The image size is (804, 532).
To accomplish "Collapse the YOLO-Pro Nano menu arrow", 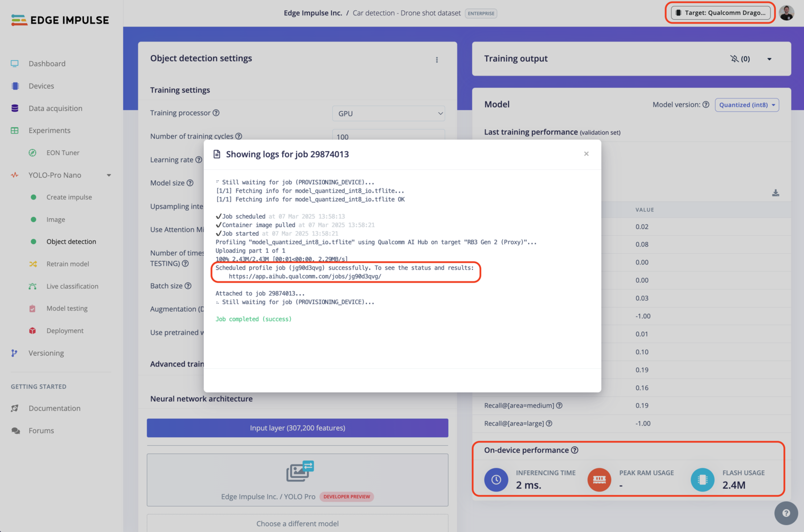I will [109, 175].
